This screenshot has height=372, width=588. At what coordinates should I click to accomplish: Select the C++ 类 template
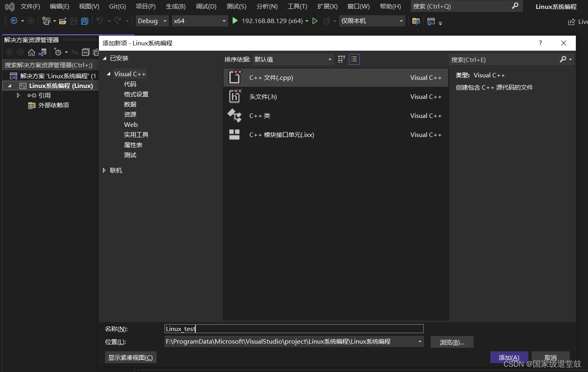[335, 115]
